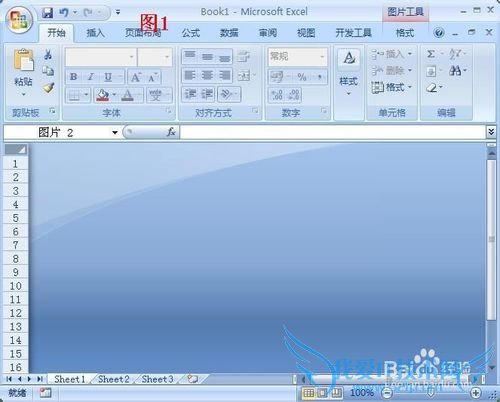
Task: Align text right
Action: click(225, 75)
